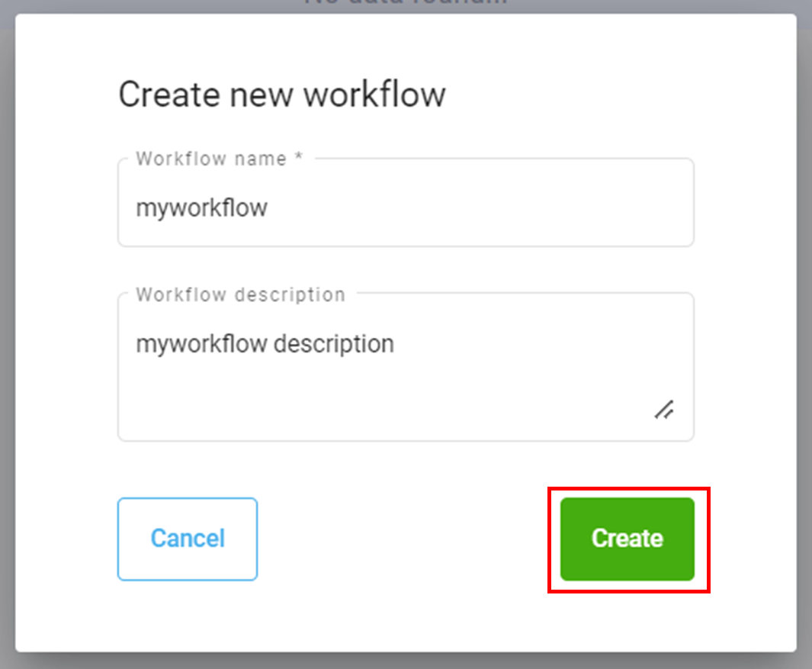812x669 pixels.
Task: Select the text 'myworkflow' in name field
Action: coord(201,207)
